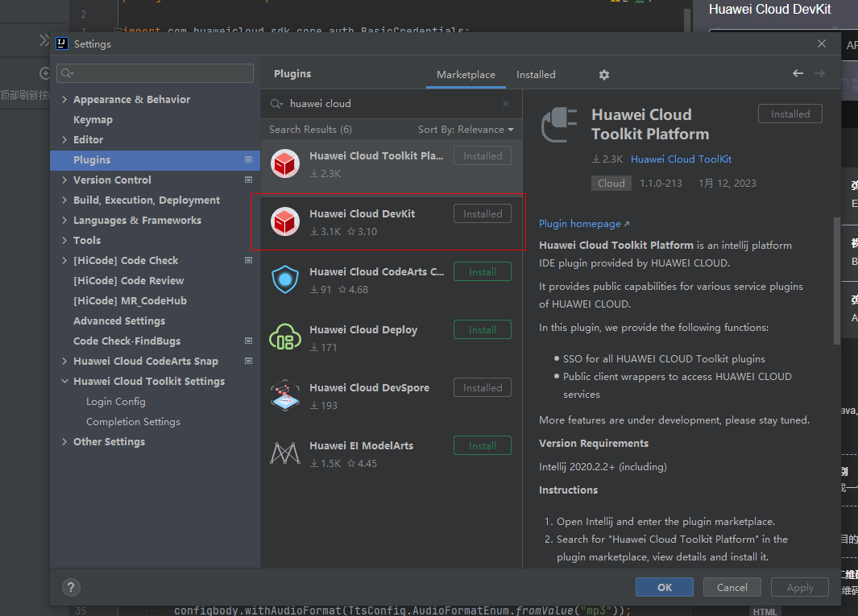Open Huawei Cloud ToolKit vendor link
The width and height of the screenshot is (858, 616).
click(x=681, y=159)
